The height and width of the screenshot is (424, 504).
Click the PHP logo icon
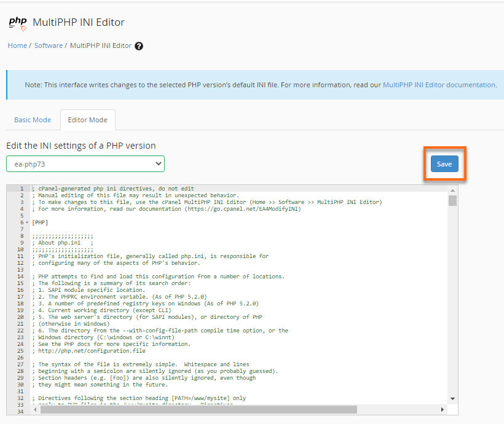click(17, 22)
